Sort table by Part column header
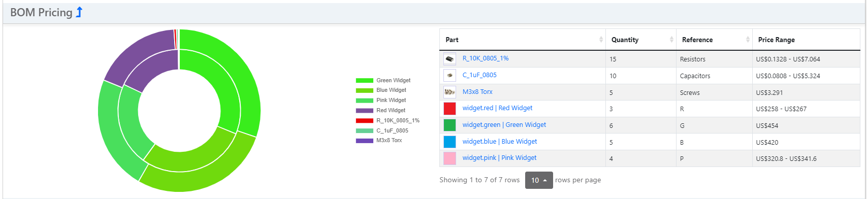The image size is (868, 199). click(x=522, y=40)
